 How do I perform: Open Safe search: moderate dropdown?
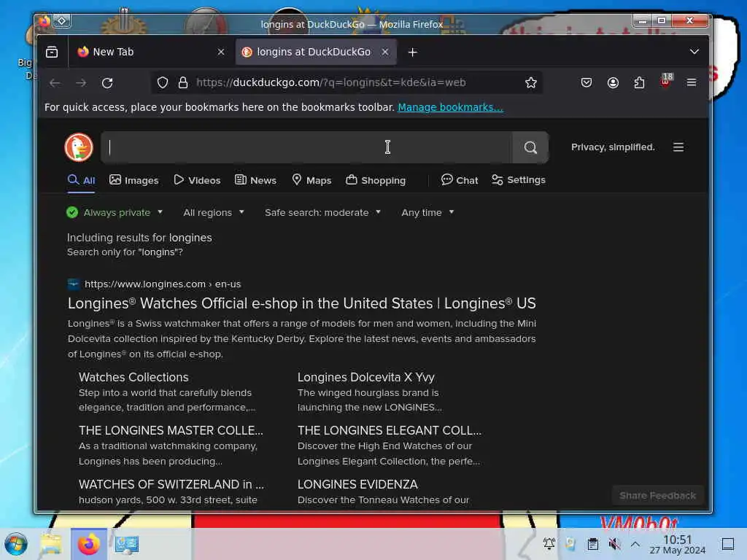click(322, 212)
